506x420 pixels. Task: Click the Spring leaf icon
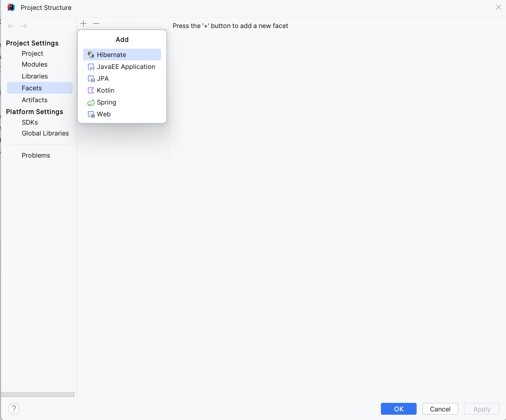[x=91, y=103]
